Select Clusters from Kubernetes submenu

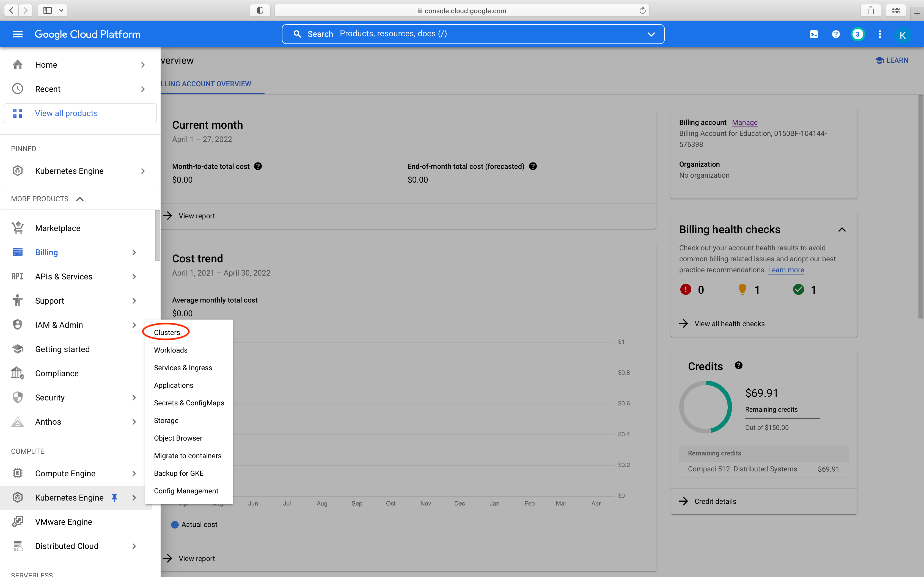pos(167,333)
